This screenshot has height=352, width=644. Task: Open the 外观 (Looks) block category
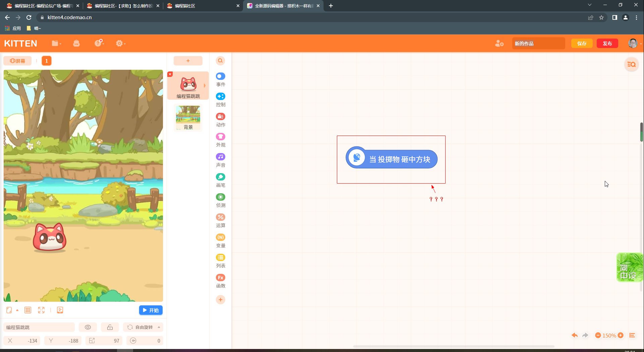coord(221,140)
